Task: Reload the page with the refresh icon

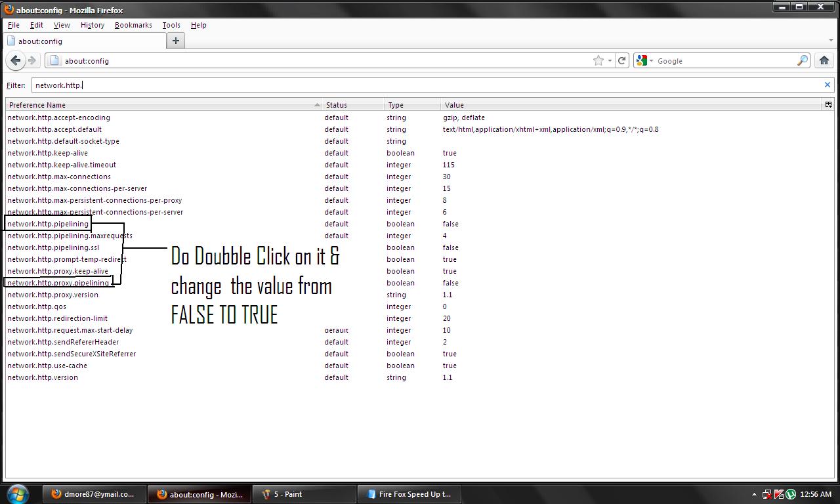Action: click(621, 60)
